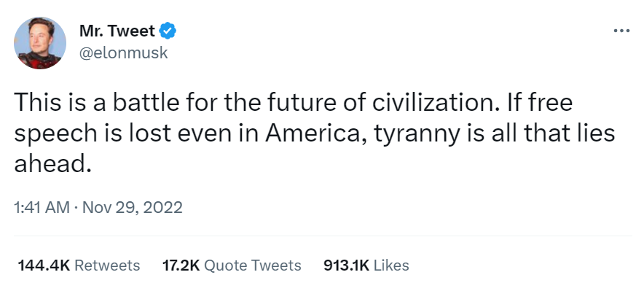View the 144.4K retweets count
This screenshot has height=291, width=644.
click(44, 265)
